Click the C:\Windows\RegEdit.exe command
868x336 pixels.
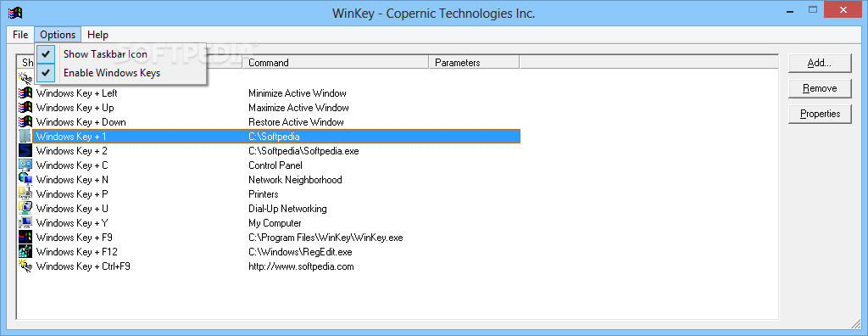point(300,252)
